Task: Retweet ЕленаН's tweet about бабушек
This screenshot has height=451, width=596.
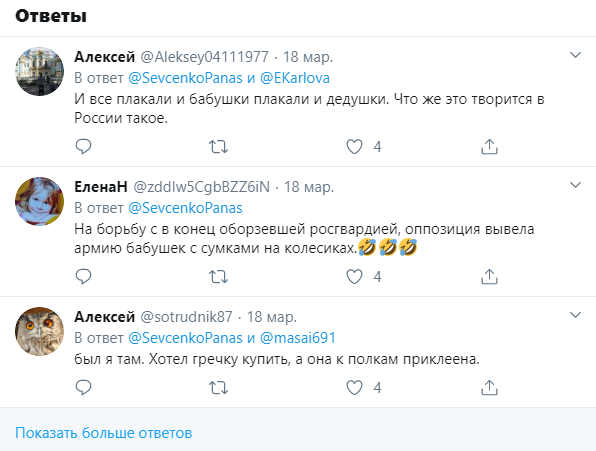Action: pos(219,276)
